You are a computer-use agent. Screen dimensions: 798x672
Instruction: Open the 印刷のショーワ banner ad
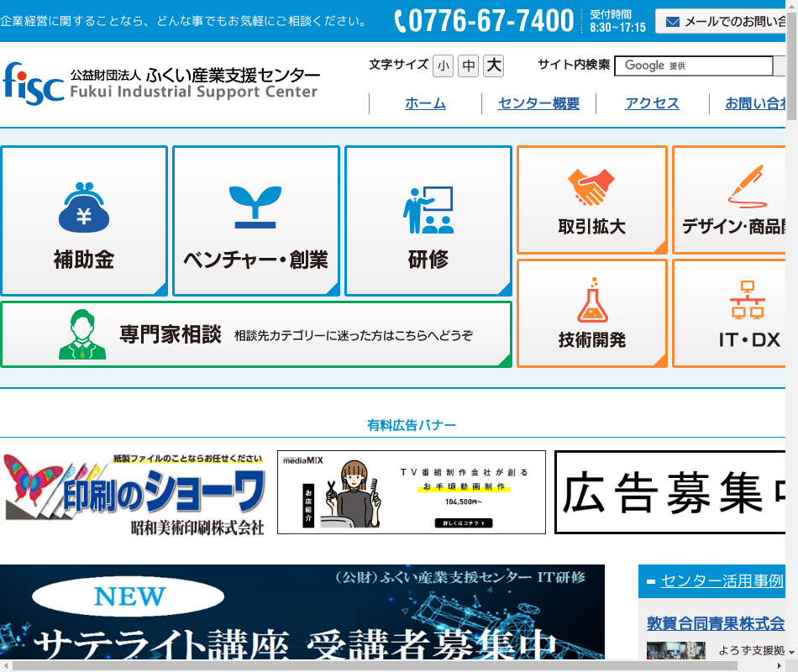(x=134, y=492)
